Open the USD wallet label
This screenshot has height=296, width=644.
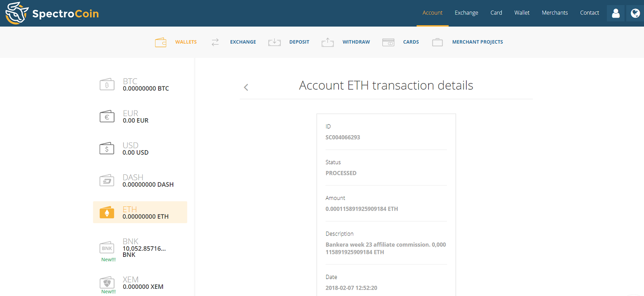(130, 145)
